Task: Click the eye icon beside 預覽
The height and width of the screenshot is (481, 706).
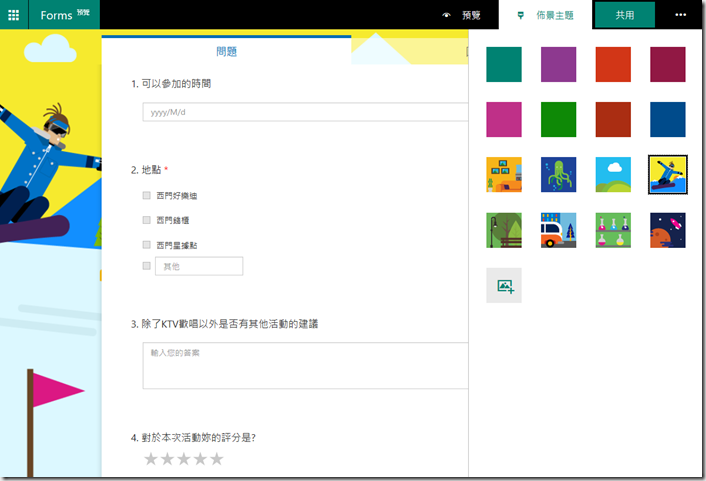Action: [x=446, y=15]
